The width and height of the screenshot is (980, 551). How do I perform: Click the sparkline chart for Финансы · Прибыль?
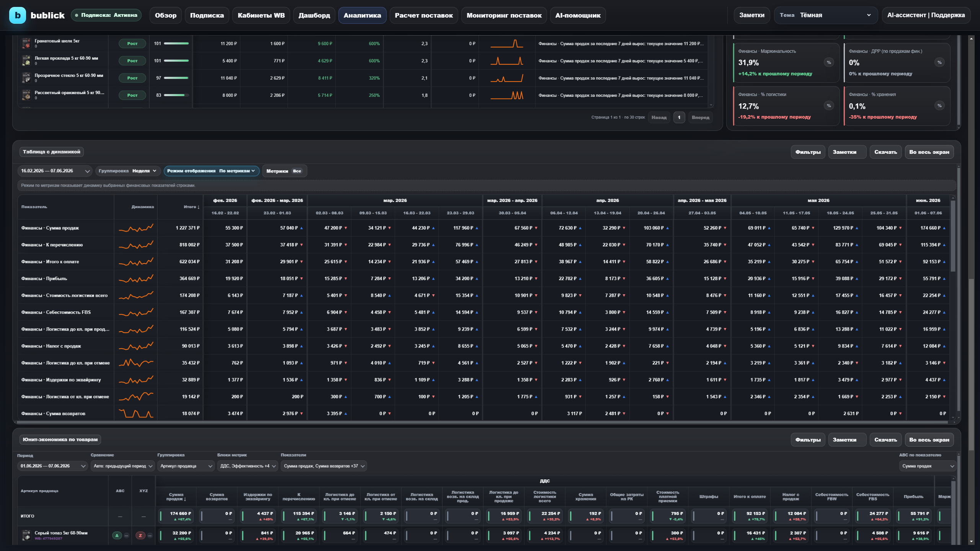pyautogui.click(x=136, y=279)
